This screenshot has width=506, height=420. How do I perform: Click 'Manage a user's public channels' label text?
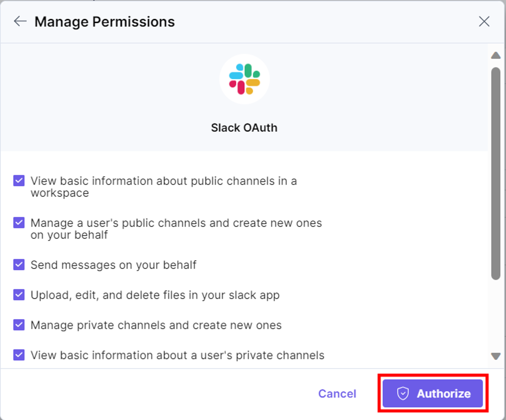point(176,229)
